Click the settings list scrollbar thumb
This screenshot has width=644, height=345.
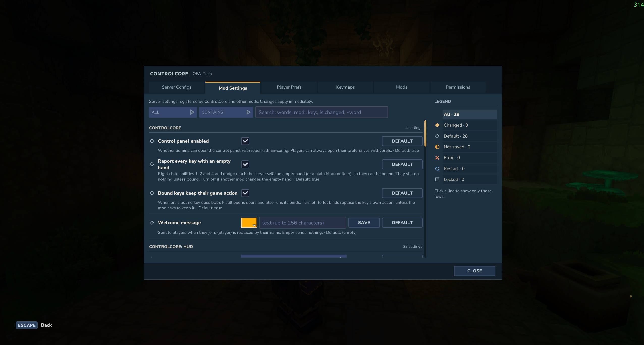[425, 133]
